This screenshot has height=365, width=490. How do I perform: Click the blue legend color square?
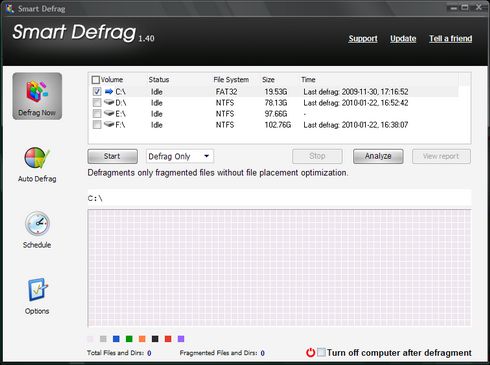pos(116,339)
